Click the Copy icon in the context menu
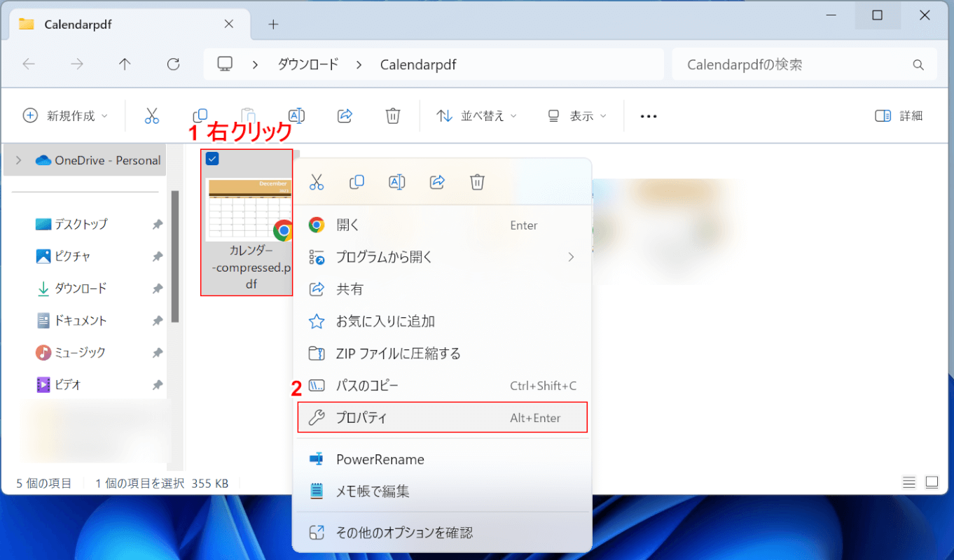The width and height of the screenshot is (954, 560). [x=357, y=182]
